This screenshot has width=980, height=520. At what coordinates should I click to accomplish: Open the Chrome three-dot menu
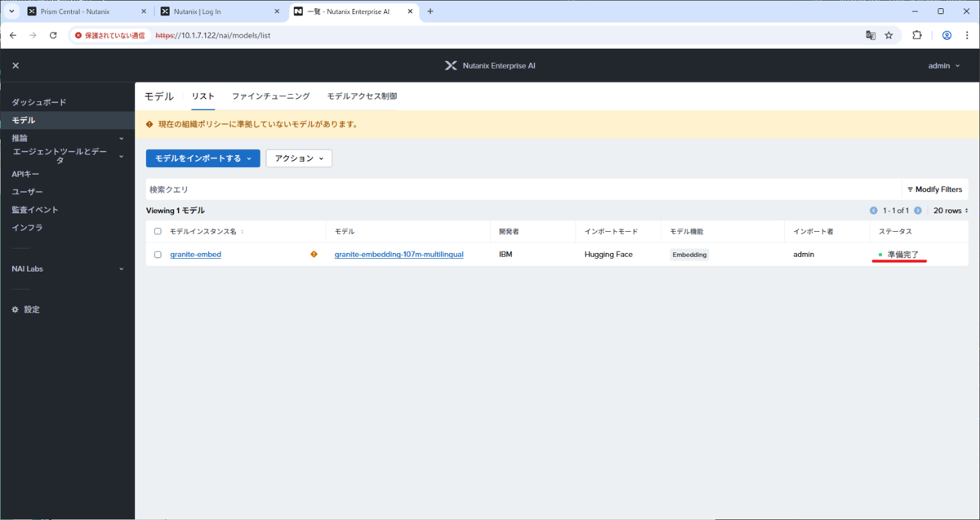(x=967, y=35)
